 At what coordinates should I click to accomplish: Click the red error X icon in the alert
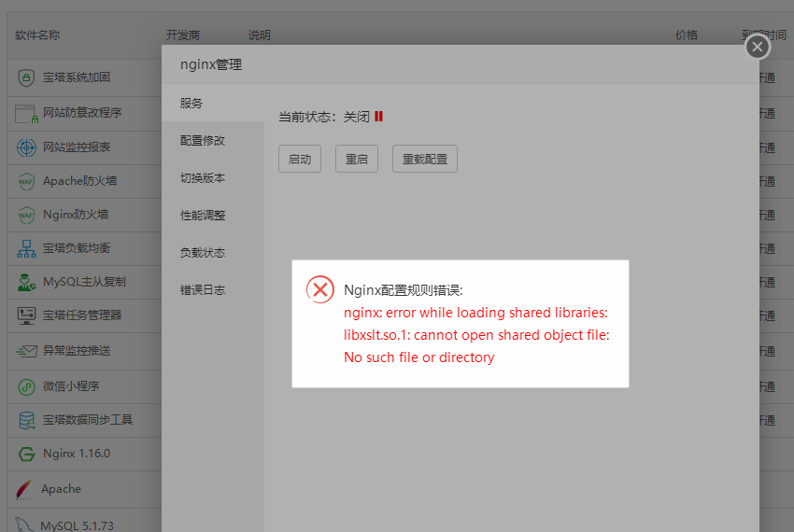point(320,289)
